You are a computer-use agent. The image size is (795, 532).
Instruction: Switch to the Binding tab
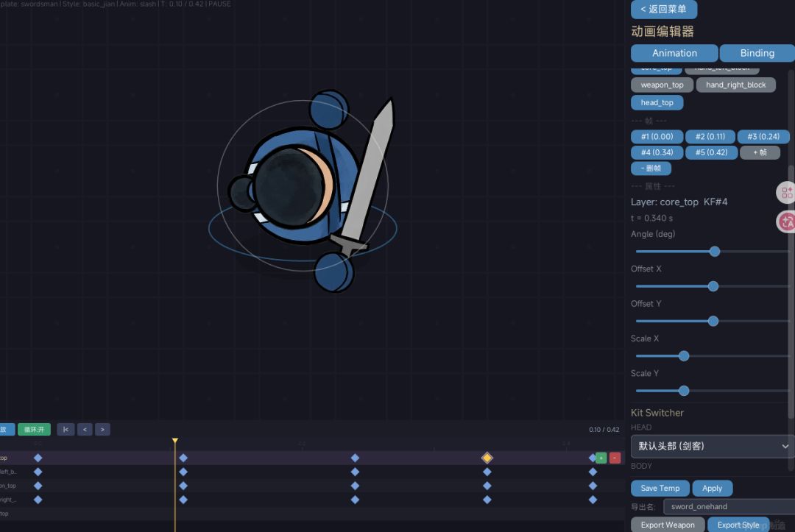[757, 53]
